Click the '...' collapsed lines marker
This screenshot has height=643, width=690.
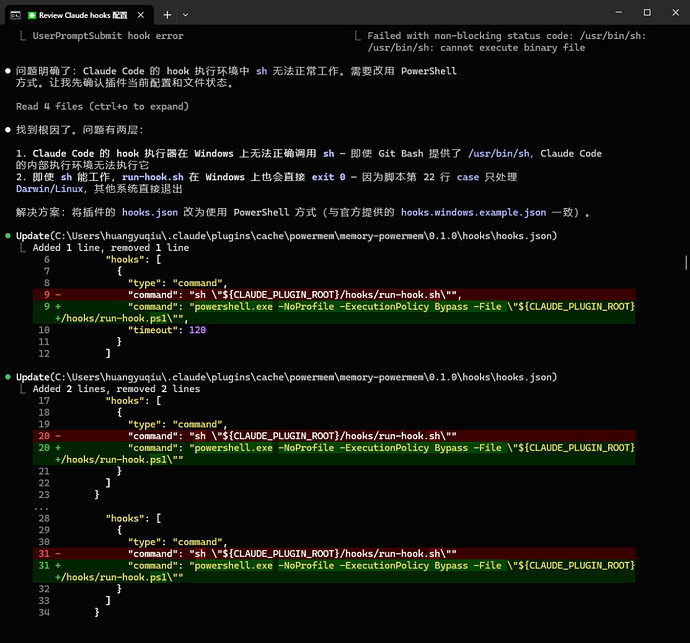41,507
